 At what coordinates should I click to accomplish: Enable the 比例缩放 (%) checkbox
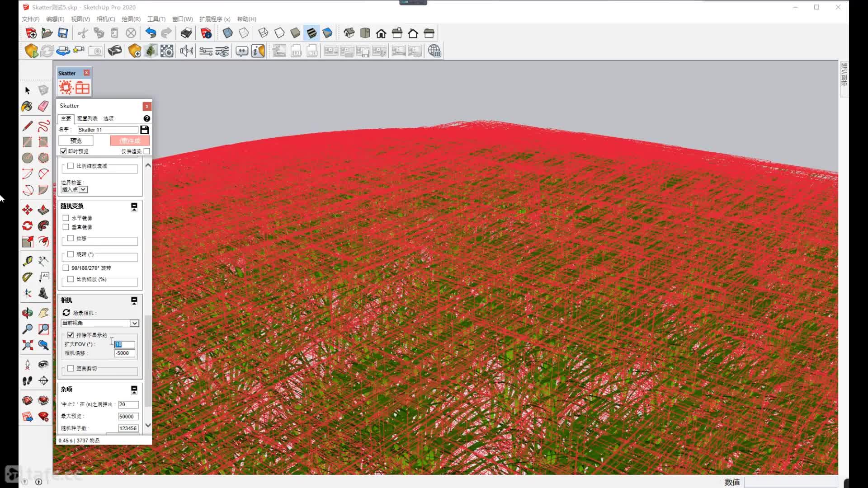(71, 279)
